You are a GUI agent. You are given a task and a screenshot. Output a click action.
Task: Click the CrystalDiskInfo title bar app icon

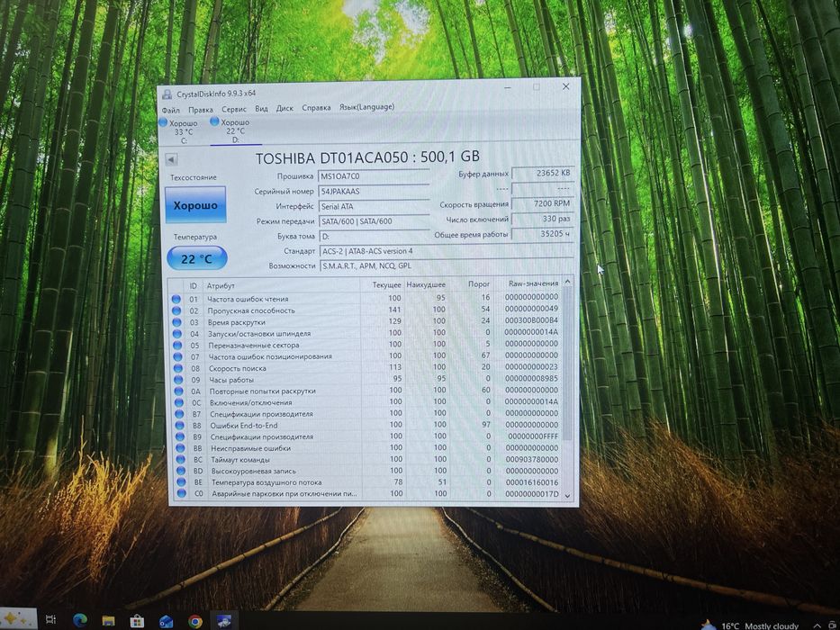click(x=167, y=94)
